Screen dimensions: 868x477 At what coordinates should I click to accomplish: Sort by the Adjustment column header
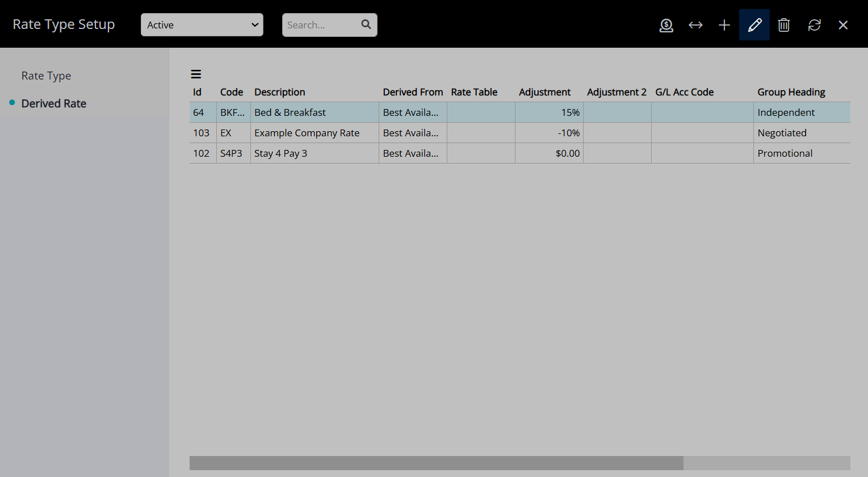(x=544, y=92)
